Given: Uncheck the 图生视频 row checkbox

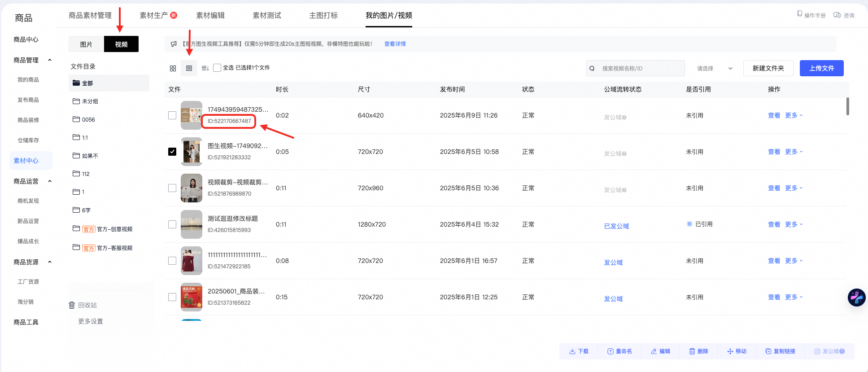Looking at the screenshot, I should pos(172,152).
